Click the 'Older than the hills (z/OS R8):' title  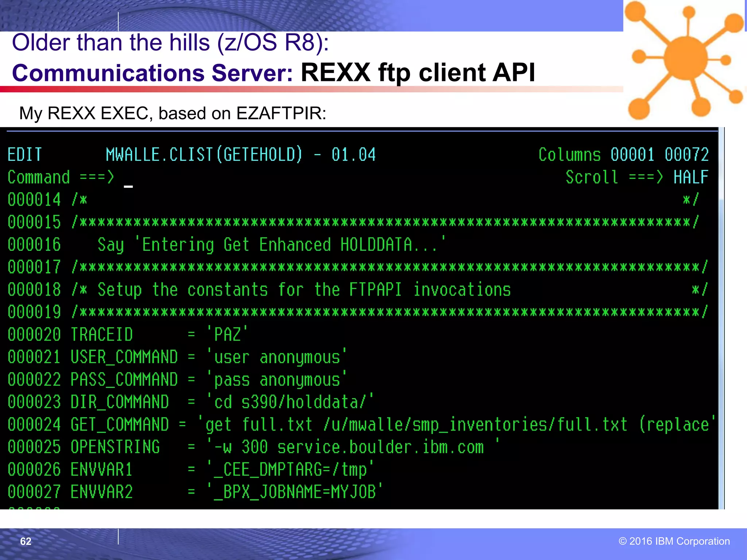tap(171, 43)
